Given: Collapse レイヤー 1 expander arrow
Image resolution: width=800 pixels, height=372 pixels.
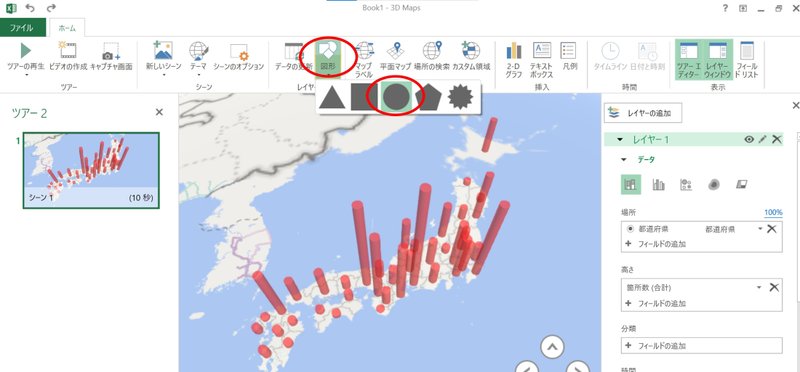Looking at the screenshot, I should click(620, 140).
